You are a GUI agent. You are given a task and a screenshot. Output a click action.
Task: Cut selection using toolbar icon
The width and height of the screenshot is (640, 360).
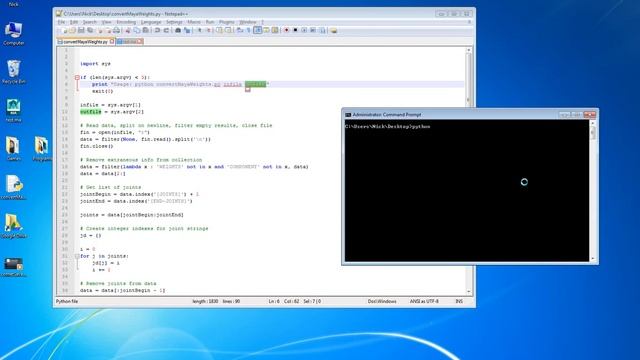coord(128,30)
